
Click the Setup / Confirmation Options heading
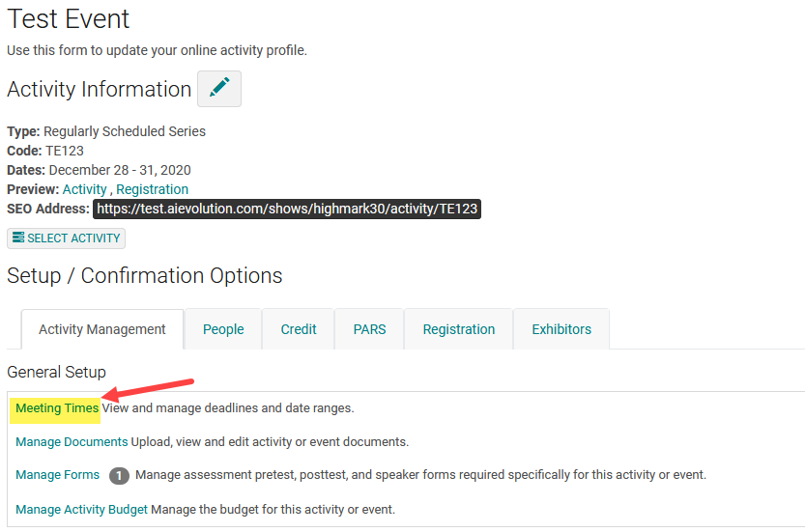pos(145,276)
